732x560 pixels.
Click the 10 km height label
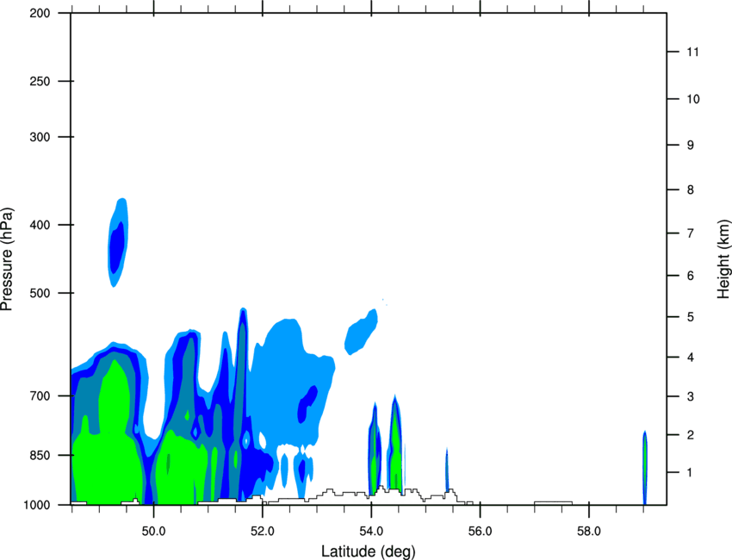[692, 99]
